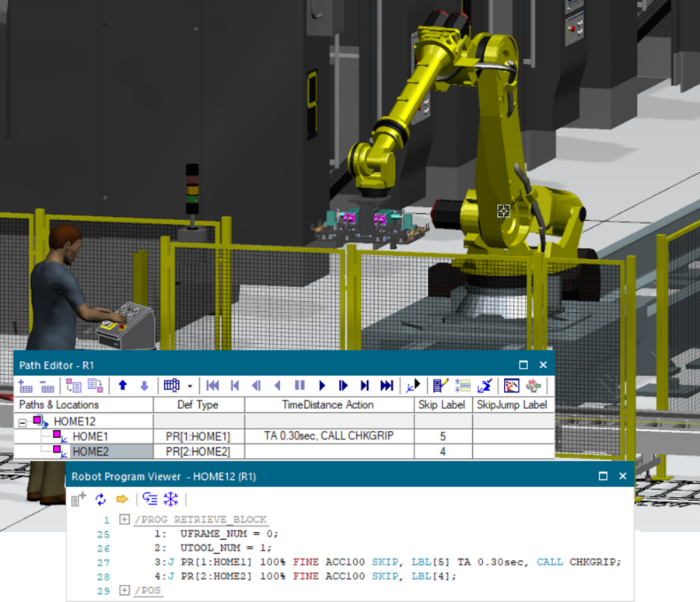Click add-line icon in Program Viewer toolbar
The height and width of the screenshot is (602, 700).
(x=79, y=499)
